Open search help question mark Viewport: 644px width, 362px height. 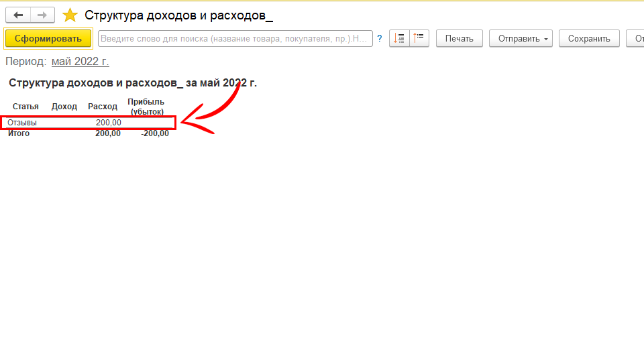pyautogui.click(x=380, y=39)
